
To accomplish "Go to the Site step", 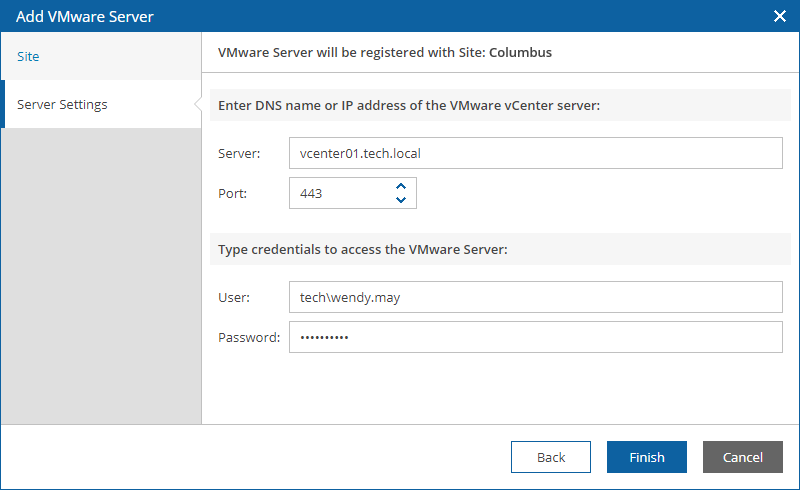I will 101,56.
